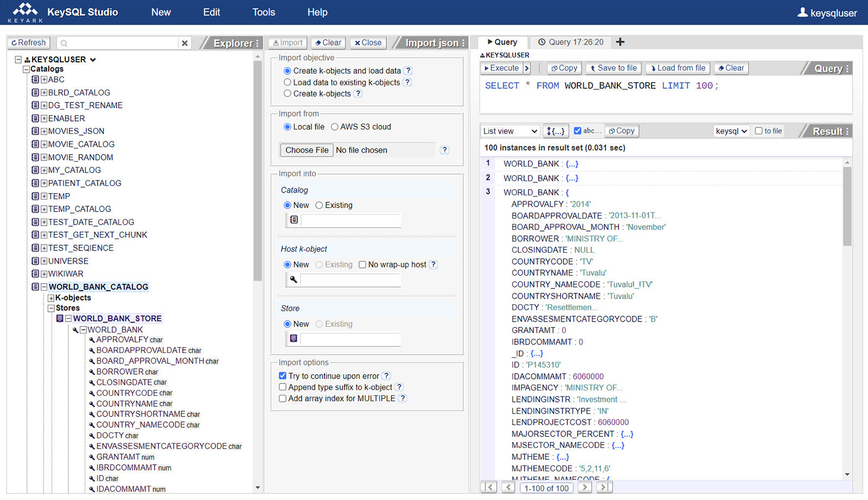Open the Query panel options dots
Screen dimensions: 868x500
pyautogui.click(x=847, y=68)
